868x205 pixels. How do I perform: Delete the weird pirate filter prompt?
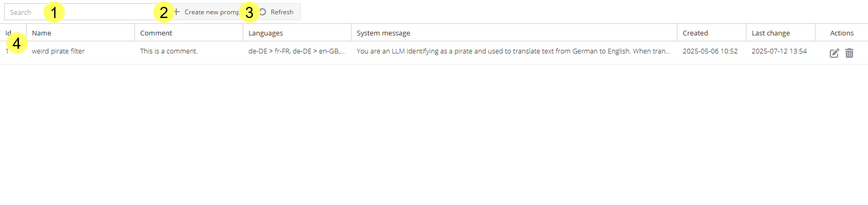point(849,53)
